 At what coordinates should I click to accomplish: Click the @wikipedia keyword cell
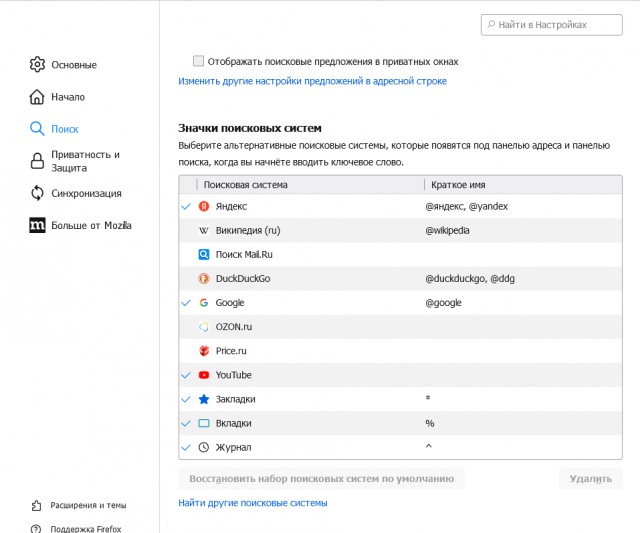[447, 231]
